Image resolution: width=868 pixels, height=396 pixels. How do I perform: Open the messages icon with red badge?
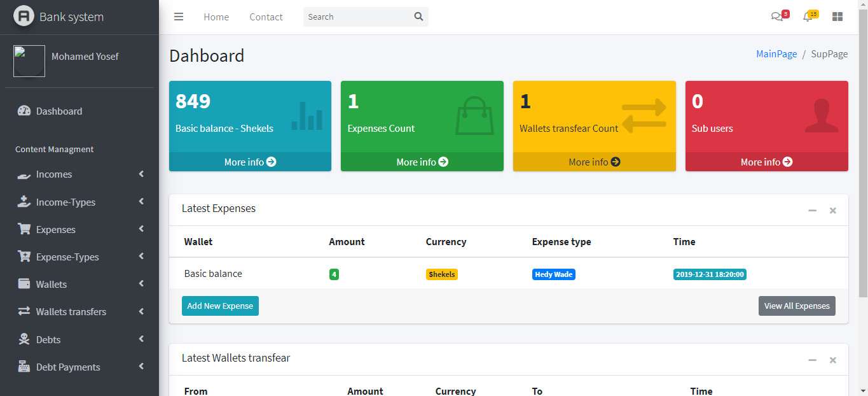coord(777,16)
